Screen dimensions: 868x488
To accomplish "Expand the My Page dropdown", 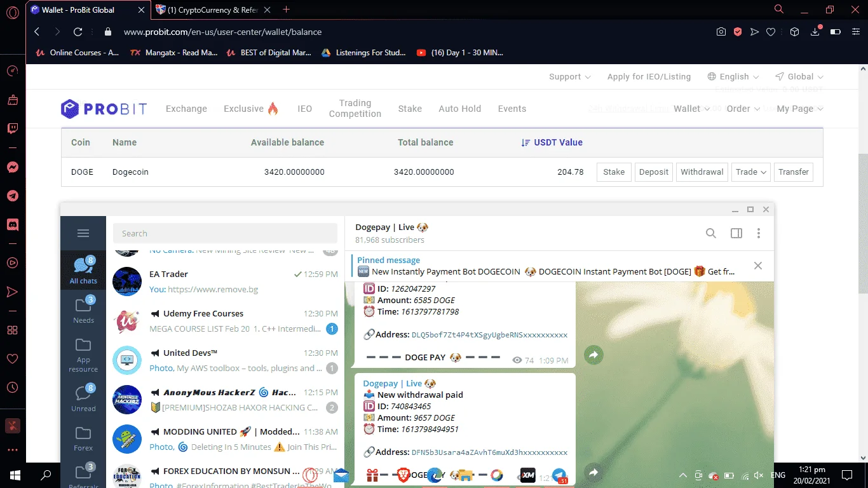I will [x=800, y=109].
